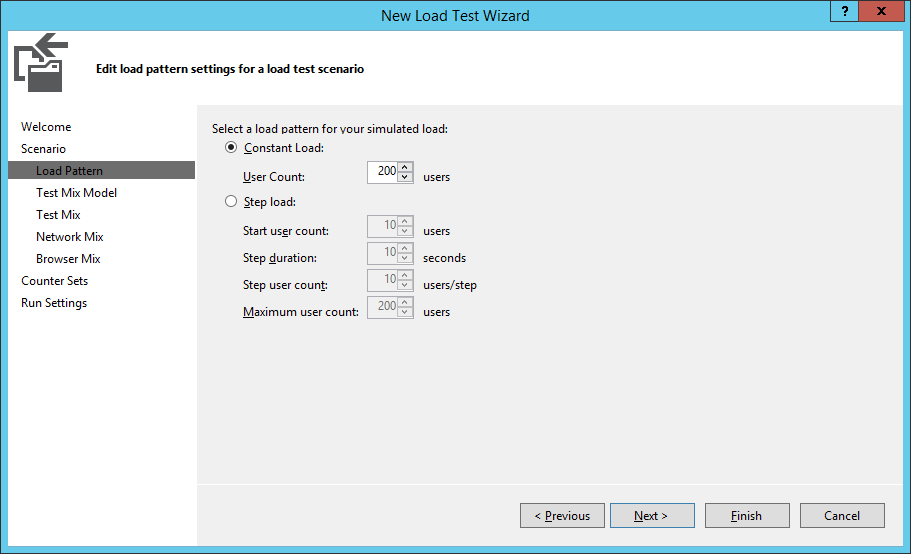Click the 'Start user count:' label
The height and width of the screenshot is (554, 911).
coord(286,231)
